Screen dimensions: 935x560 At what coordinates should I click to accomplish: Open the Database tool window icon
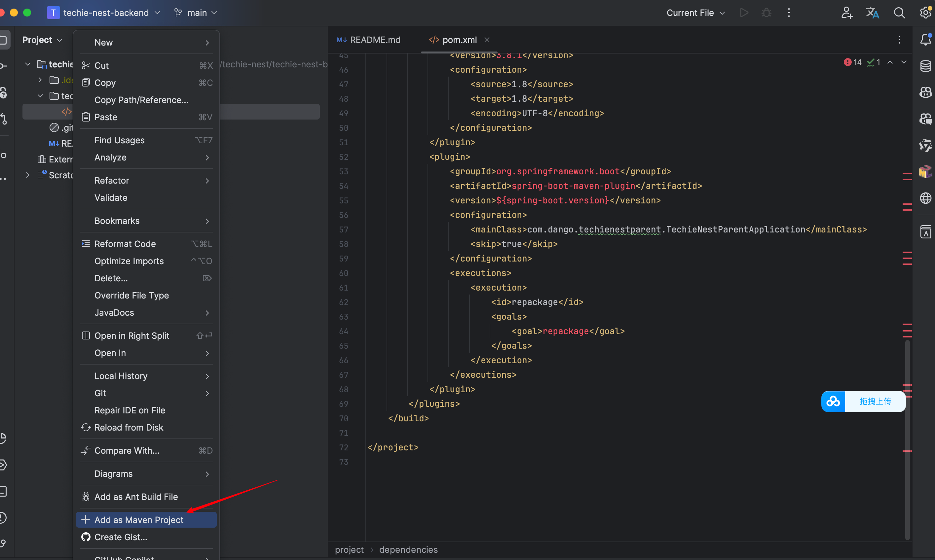coord(925,66)
